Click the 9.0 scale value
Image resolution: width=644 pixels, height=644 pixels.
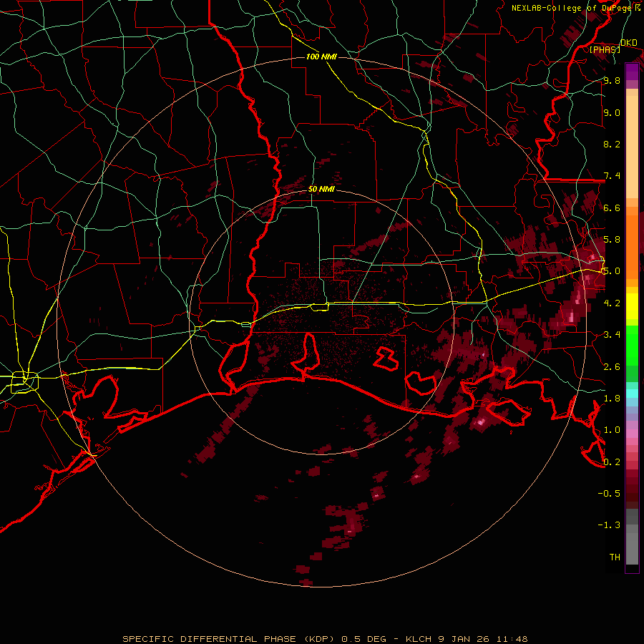(612, 112)
